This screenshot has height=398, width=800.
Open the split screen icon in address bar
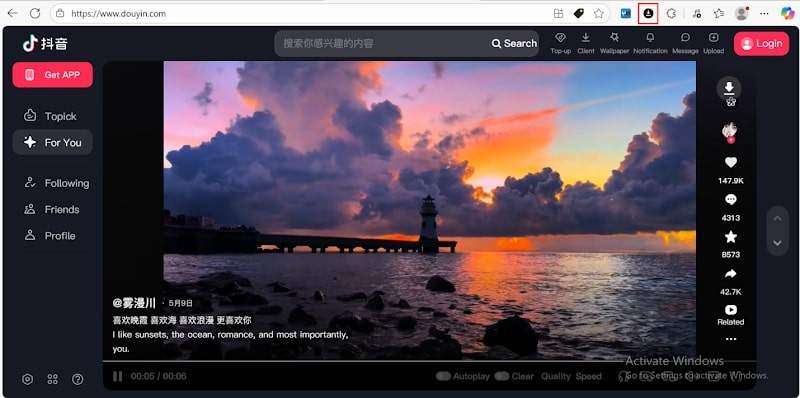[x=559, y=14]
